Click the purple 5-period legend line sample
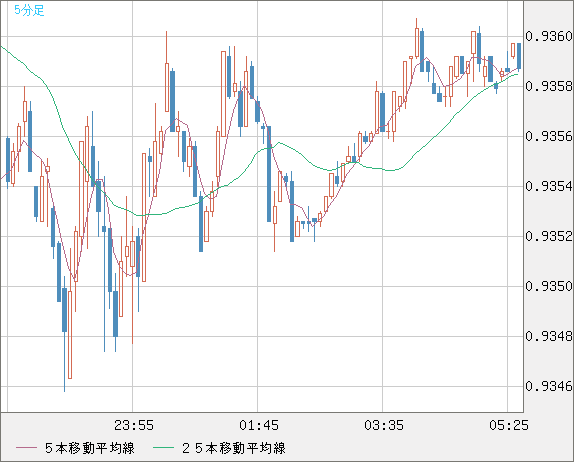 click(x=26, y=448)
